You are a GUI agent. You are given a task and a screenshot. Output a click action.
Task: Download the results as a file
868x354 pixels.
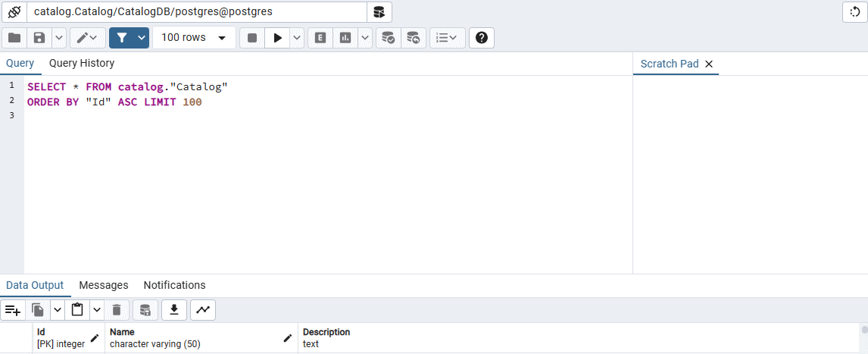coord(174,310)
